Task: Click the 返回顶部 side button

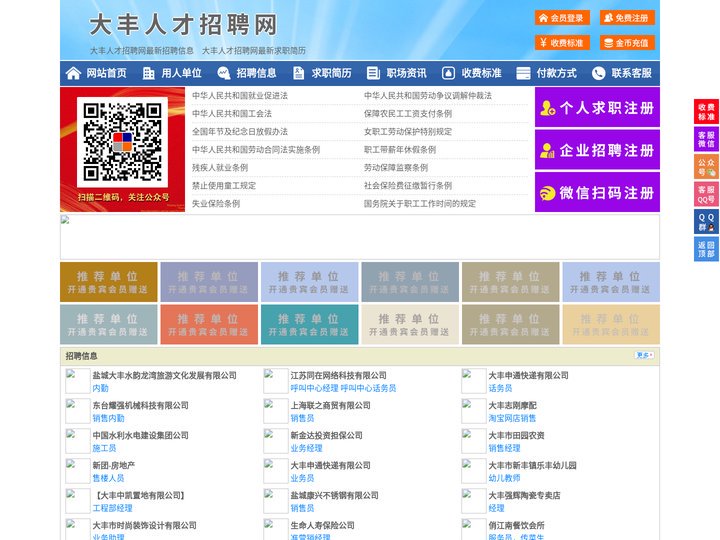Action: point(706,249)
